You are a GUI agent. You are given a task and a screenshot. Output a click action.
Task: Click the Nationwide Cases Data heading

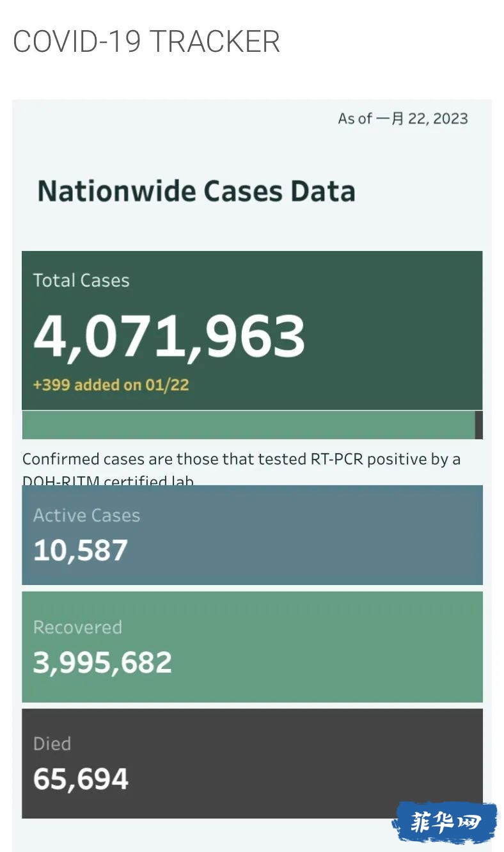pos(196,191)
